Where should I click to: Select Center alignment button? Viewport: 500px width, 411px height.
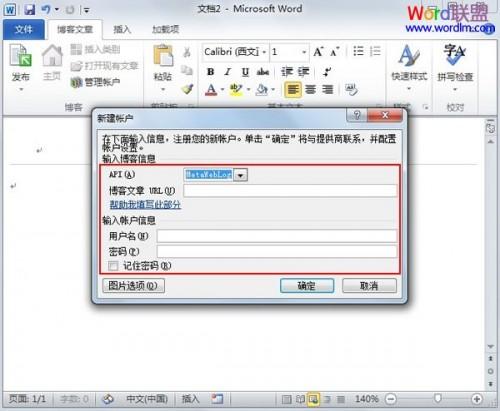point(311,89)
